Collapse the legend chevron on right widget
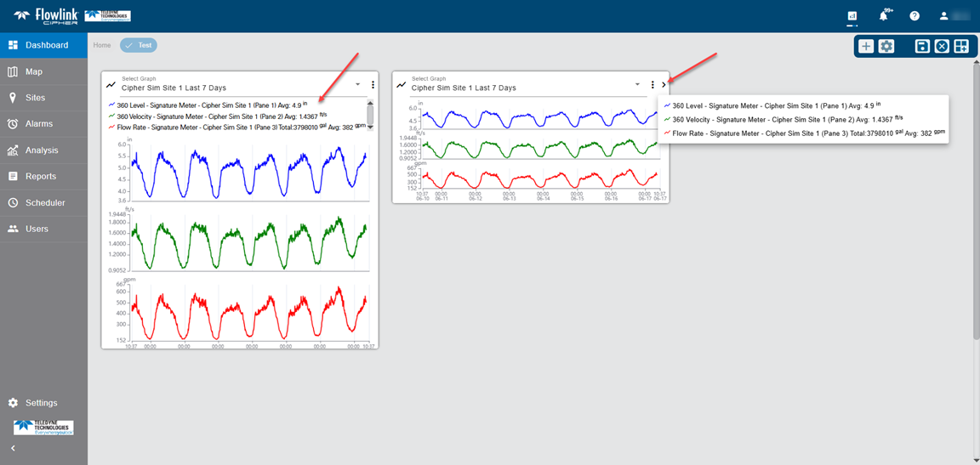 pos(664,85)
